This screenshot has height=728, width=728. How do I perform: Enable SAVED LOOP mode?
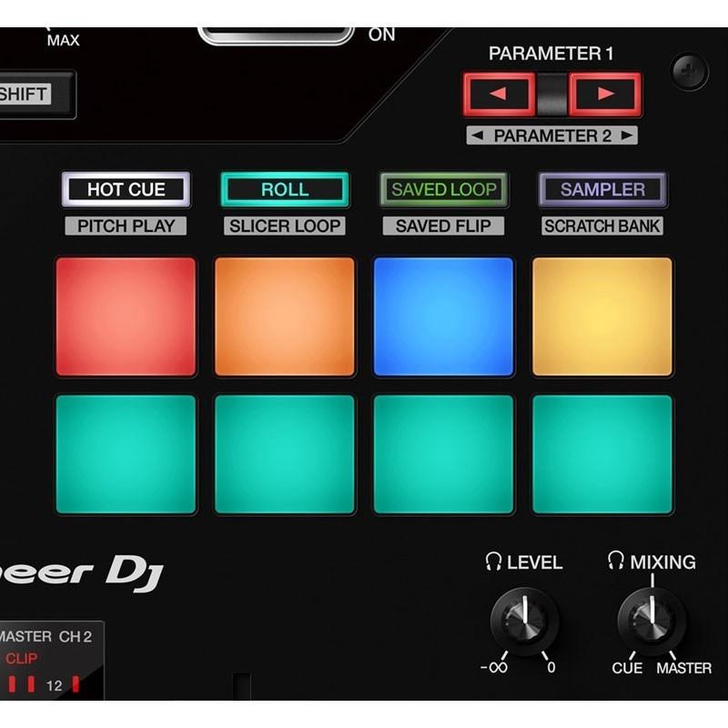click(x=442, y=189)
